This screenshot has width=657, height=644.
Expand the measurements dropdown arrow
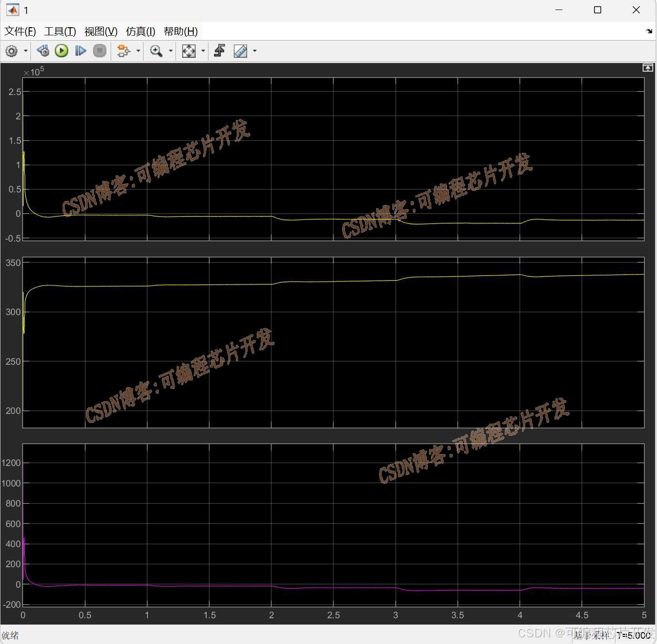pos(255,51)
